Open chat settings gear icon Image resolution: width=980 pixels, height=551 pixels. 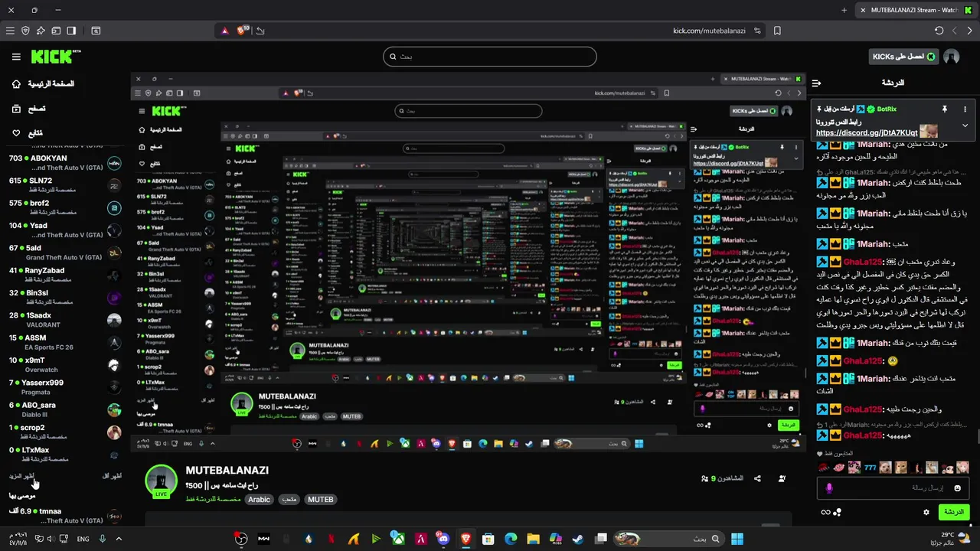click(x=926, y=512)
